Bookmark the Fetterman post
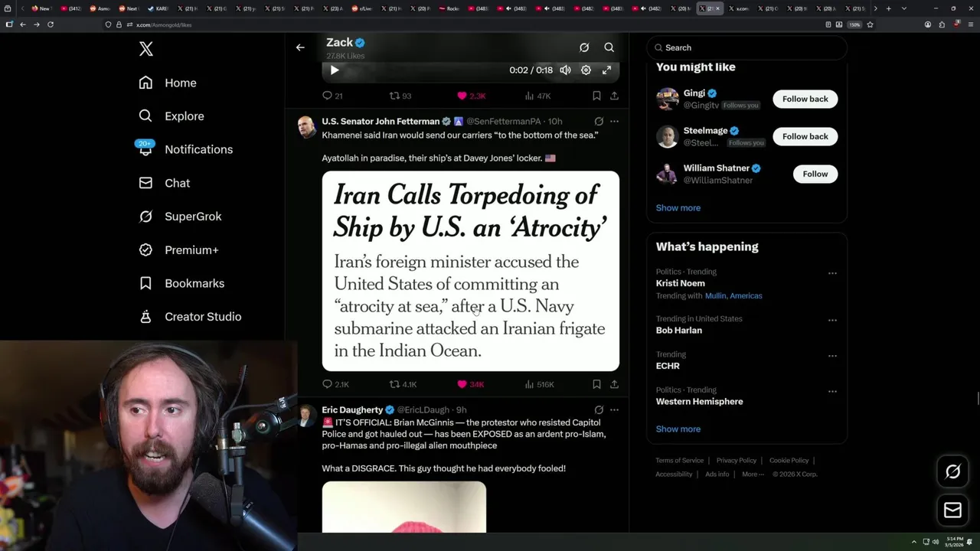This screenshot has height=551, width=980. 596,384
